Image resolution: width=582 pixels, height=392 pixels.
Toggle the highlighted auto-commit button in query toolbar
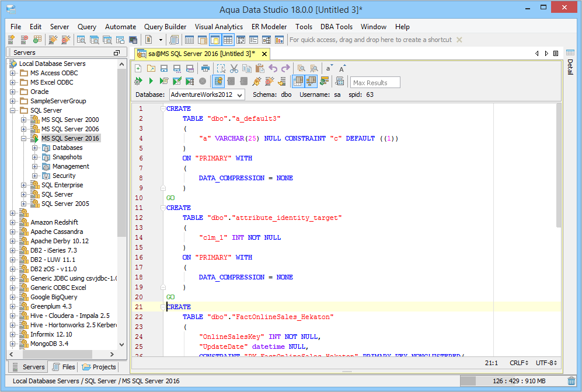pyautogui.click(x=219, y=81)
